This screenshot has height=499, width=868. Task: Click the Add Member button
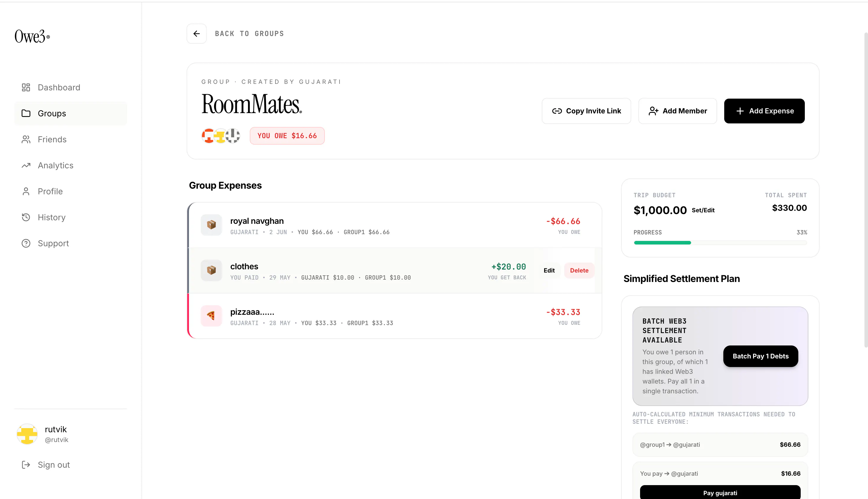(x=678, y=111)
